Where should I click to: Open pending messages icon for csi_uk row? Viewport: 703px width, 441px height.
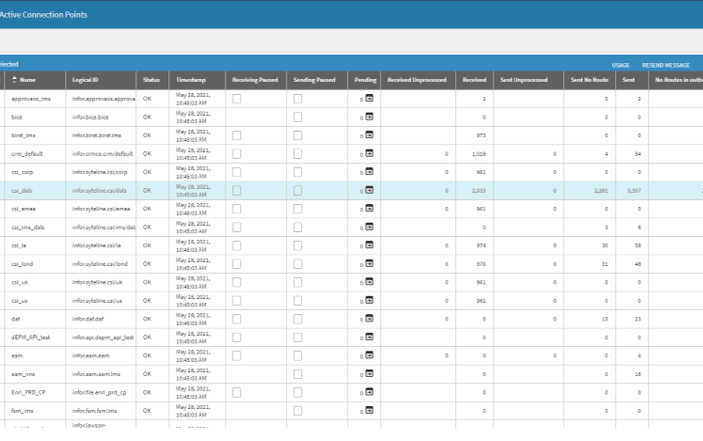[x=369, y=282]
